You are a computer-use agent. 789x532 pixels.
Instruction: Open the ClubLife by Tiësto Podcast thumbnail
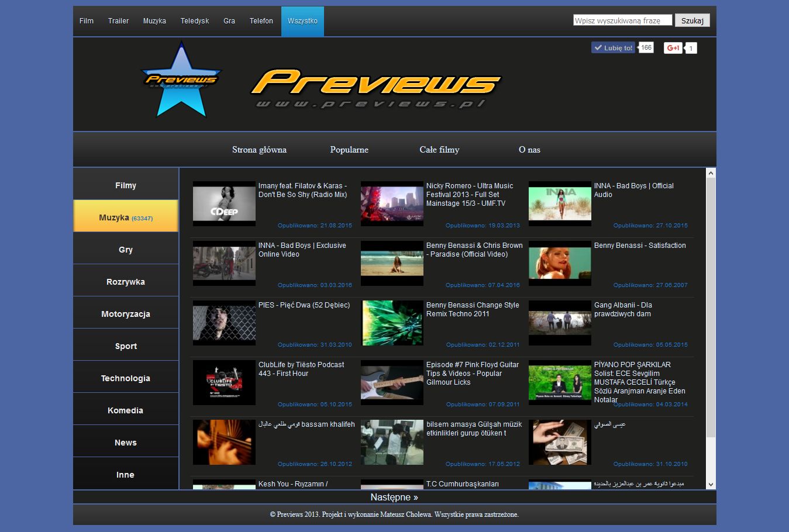click(224, 382)
